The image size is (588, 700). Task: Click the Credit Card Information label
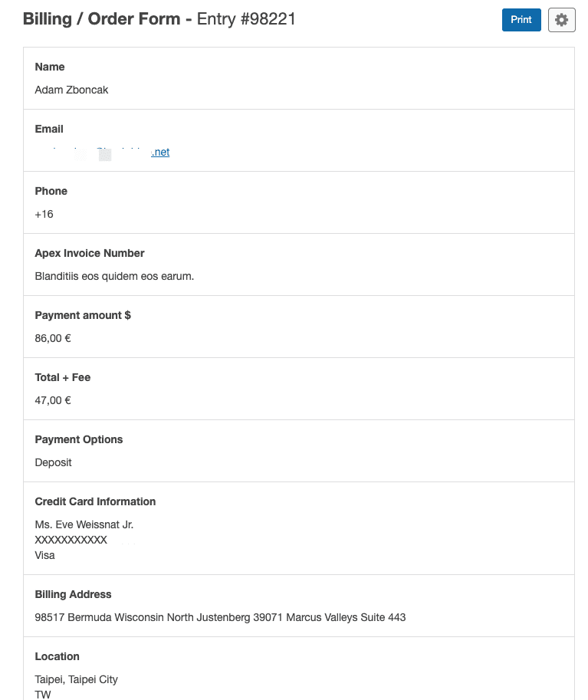point(95,501)
